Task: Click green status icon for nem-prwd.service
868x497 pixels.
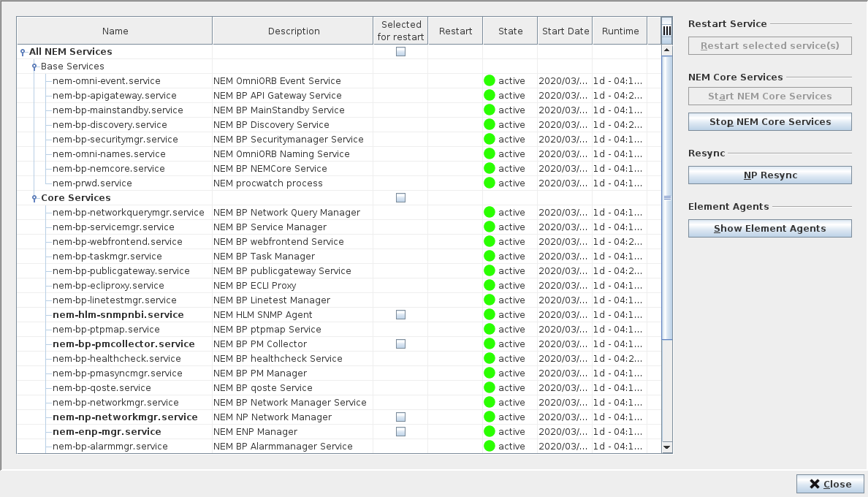Action: [490, 183]
